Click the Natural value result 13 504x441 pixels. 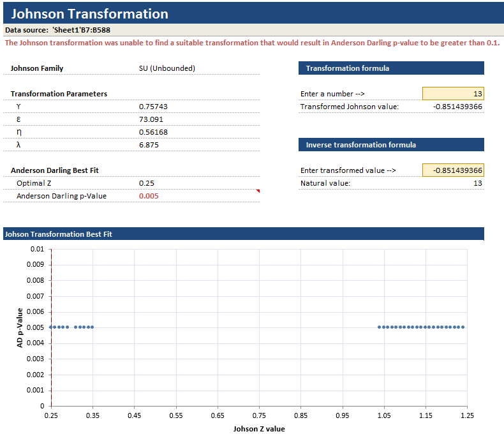point(477,183)
